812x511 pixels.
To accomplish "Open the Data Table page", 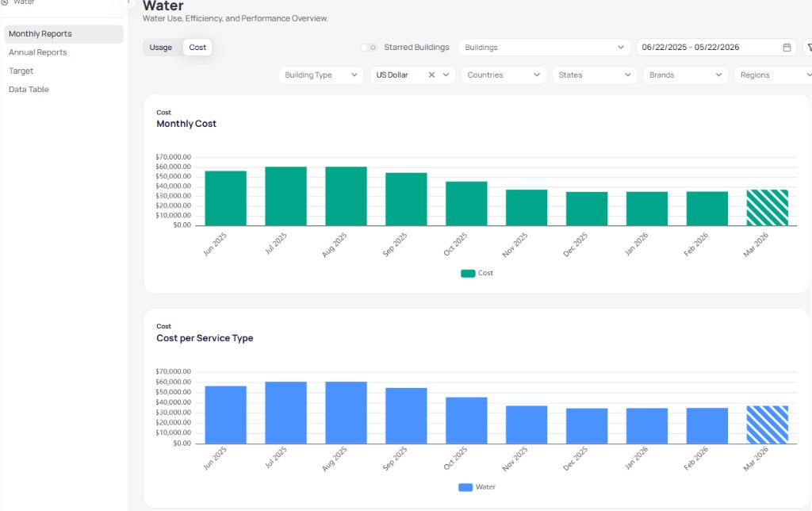I will tap(29, 89).
